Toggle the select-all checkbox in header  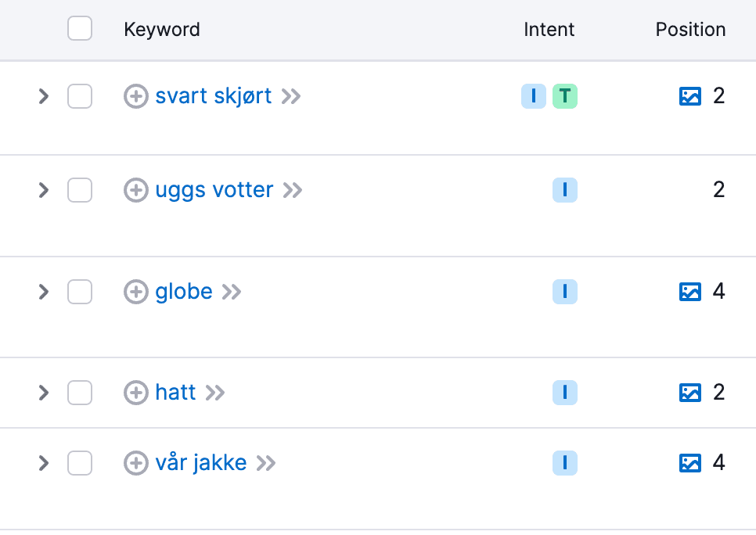(x=80, y=29)
